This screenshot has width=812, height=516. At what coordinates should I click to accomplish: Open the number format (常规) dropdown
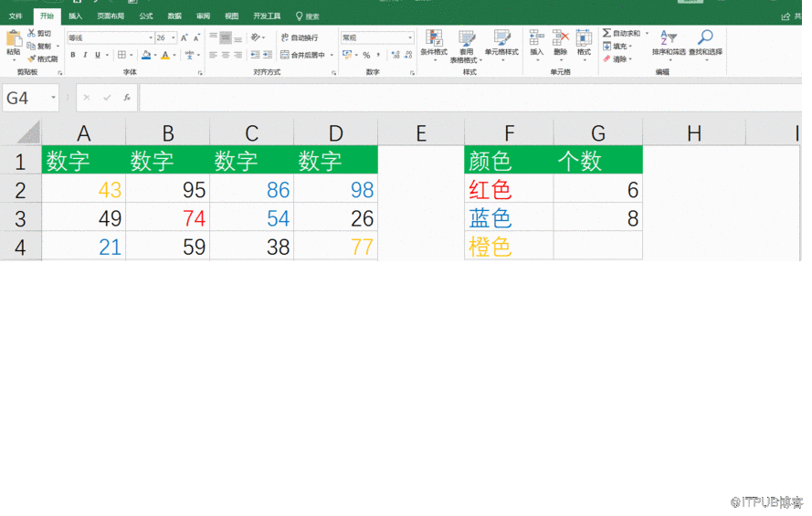tap(410, 37)
